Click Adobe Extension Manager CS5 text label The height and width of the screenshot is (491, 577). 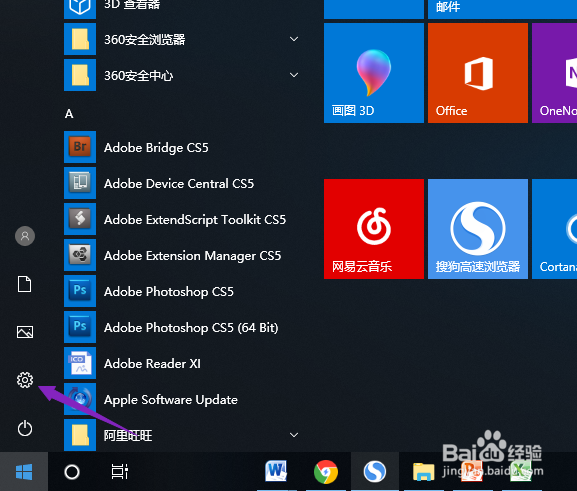pos(192,256)
